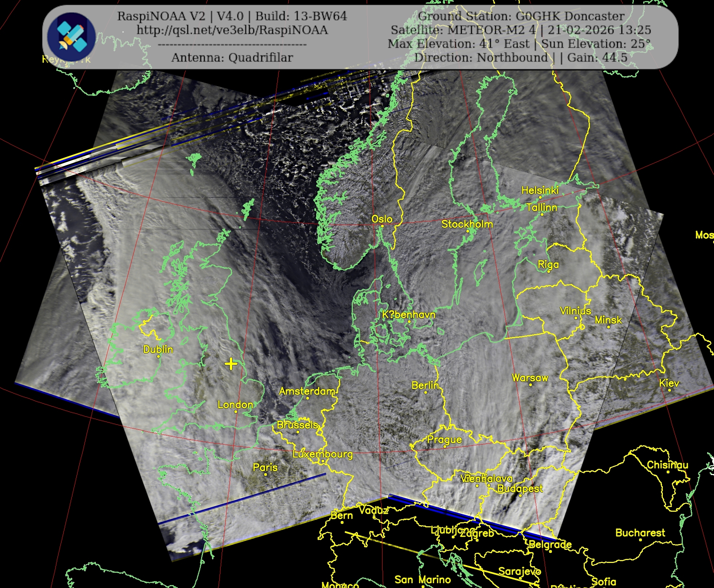
Task: Click the Antenna Quadrifilar header text
Action: click(x=232, y=58)
